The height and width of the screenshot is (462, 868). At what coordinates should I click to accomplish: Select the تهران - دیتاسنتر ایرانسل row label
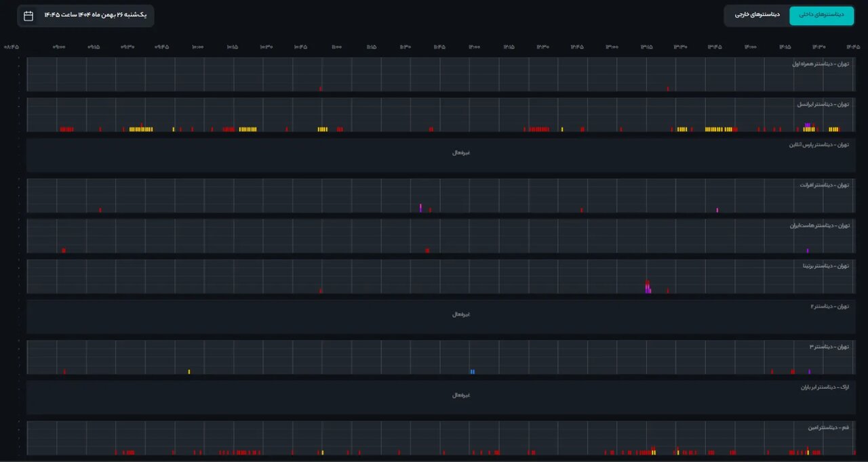pos(823,104)
